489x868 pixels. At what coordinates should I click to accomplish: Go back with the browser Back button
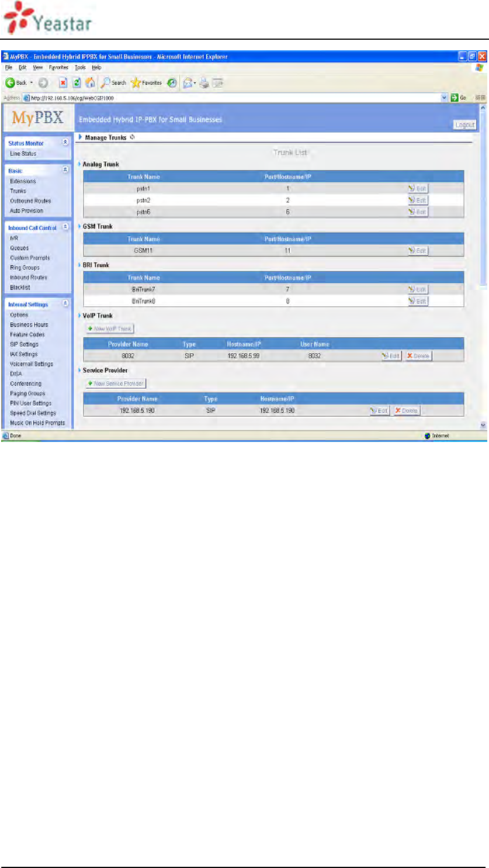[x=16, y=82]
